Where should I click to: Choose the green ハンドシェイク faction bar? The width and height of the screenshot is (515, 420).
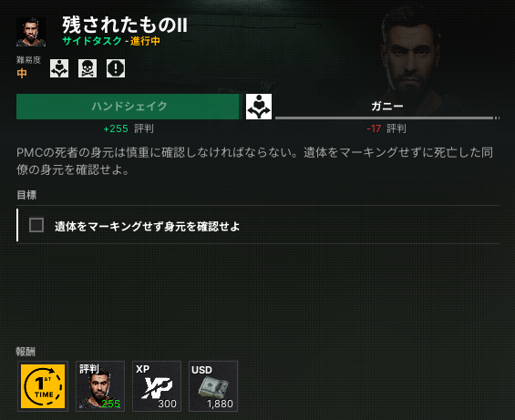click(x=128, y=107)
